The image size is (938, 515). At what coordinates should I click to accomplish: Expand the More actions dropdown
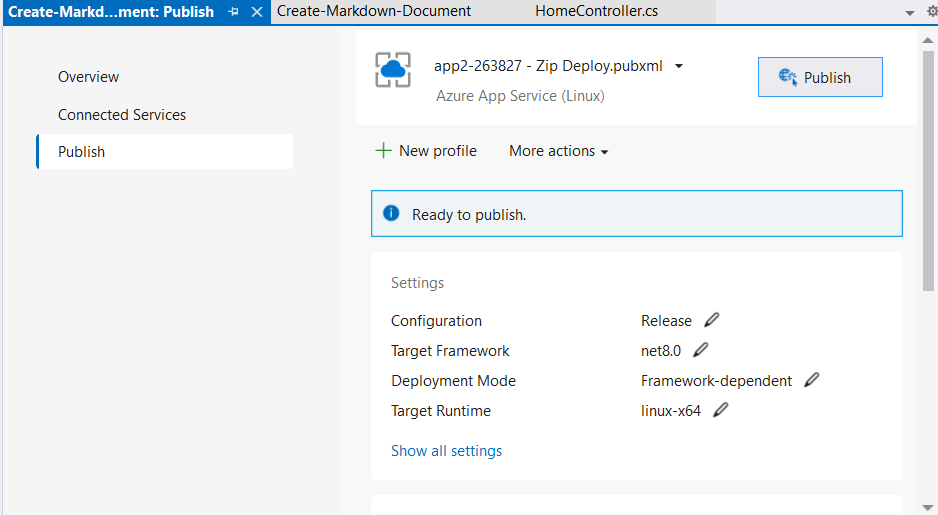pos(558,151)
